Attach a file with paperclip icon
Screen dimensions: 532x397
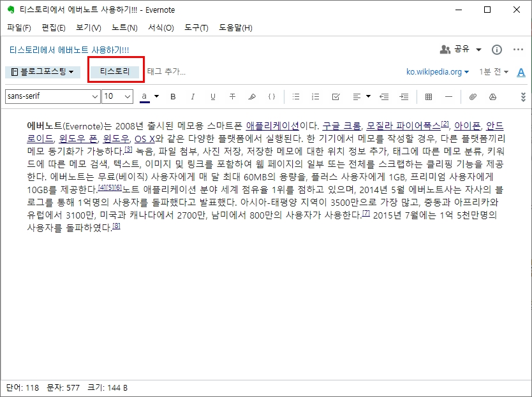coord(473,97)
